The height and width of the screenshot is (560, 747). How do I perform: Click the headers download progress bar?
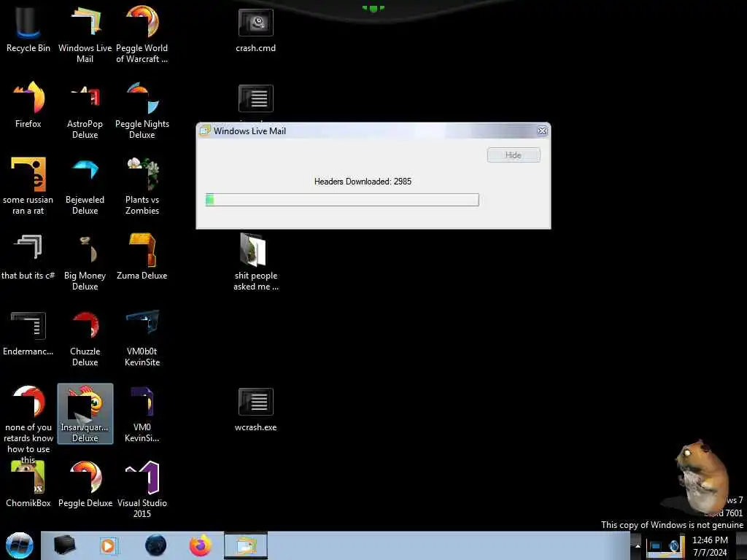[x=342, y=200]
